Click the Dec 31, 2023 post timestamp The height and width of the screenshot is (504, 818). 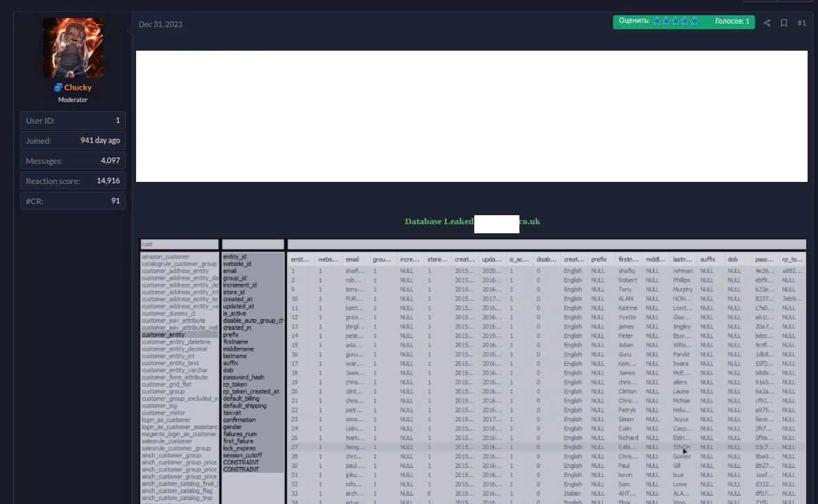point(160,24)
